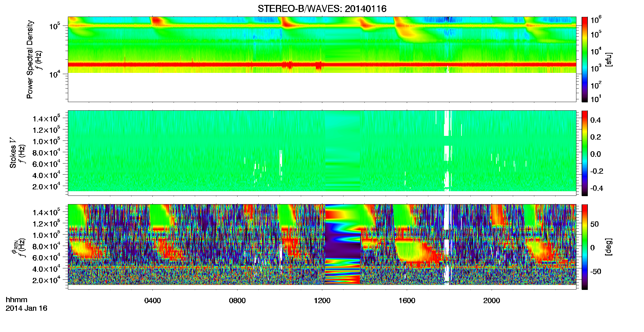Click the -0.2 label on Stokes colorbar
Image resolution: width=644 pixels, height=332 pixels.
point(597,171)
